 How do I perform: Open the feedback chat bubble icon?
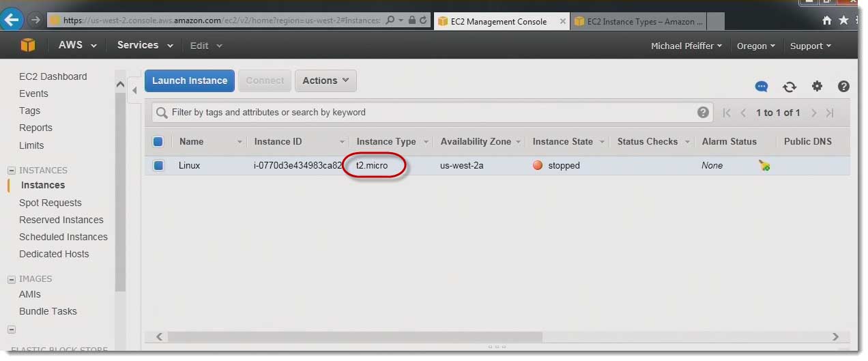tap(762, 87)
